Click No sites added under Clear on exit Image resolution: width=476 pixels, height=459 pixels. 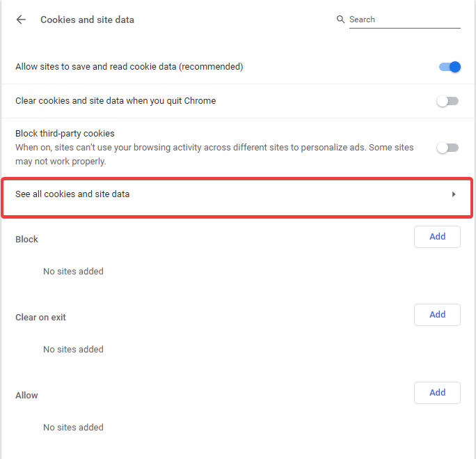(x=73, y=349)
